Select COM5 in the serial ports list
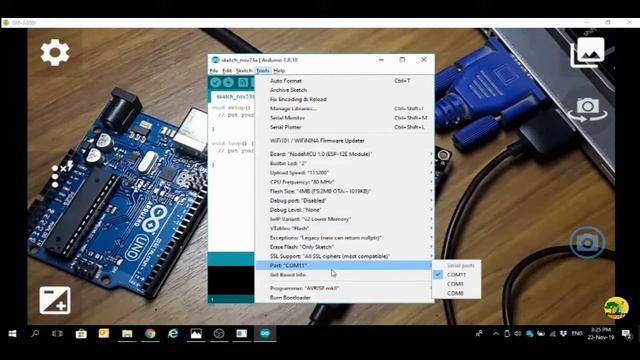The height and width of the screenshot is (360, 640). pos(456,284)
